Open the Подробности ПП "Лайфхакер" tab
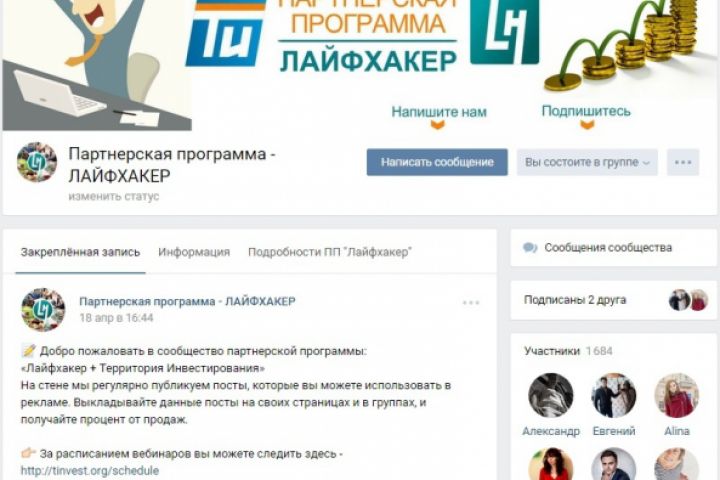 click(330, 252)
